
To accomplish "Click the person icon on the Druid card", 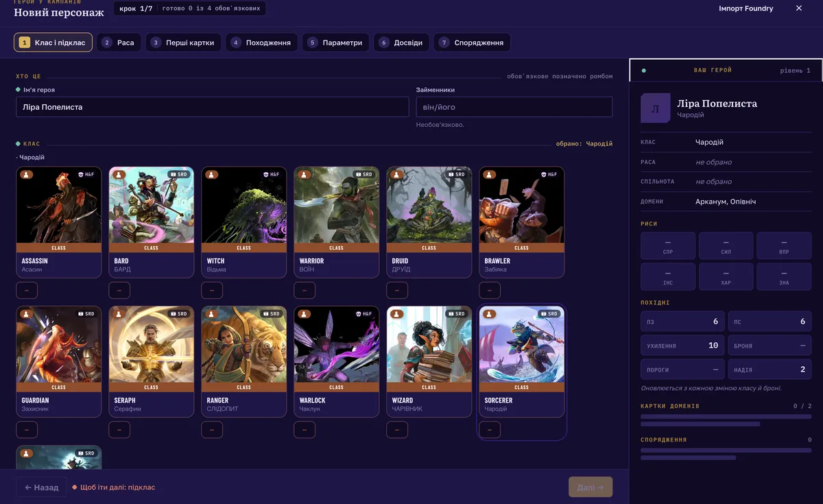I will click(397, 175).
